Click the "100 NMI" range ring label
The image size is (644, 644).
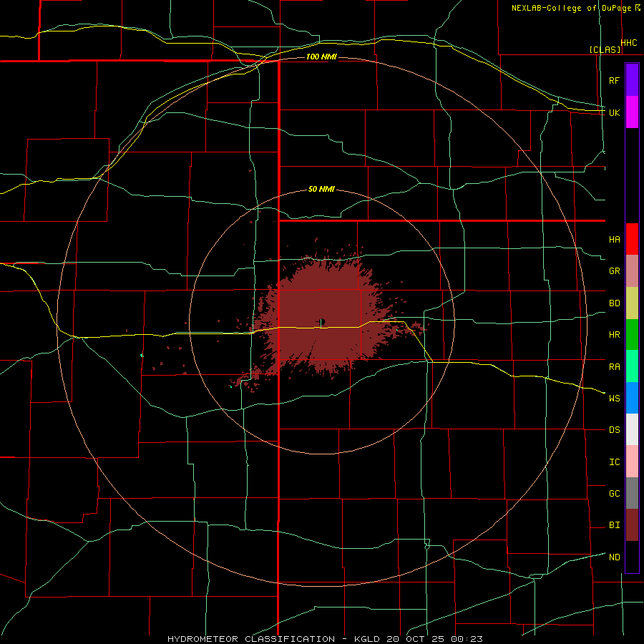pos(321,57)
